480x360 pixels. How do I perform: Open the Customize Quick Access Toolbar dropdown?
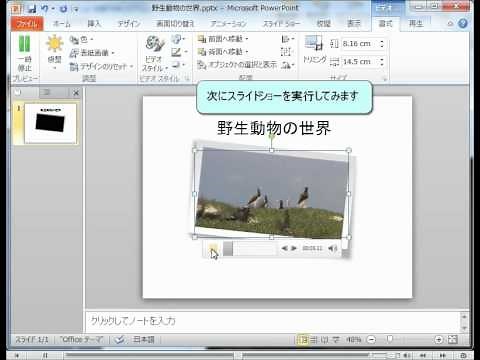(x=76, y=9)
